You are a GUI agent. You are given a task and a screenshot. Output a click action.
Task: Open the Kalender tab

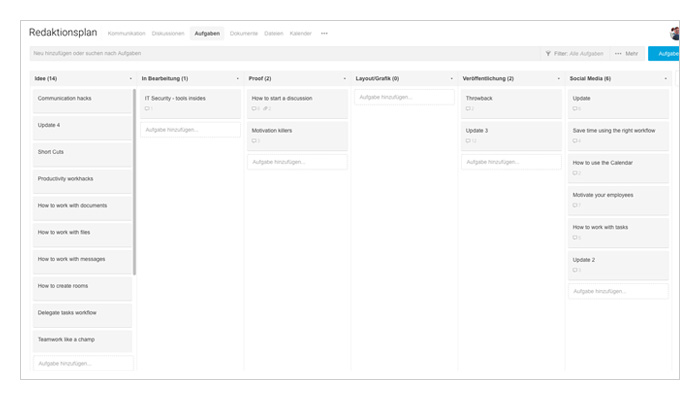point(300,33)
